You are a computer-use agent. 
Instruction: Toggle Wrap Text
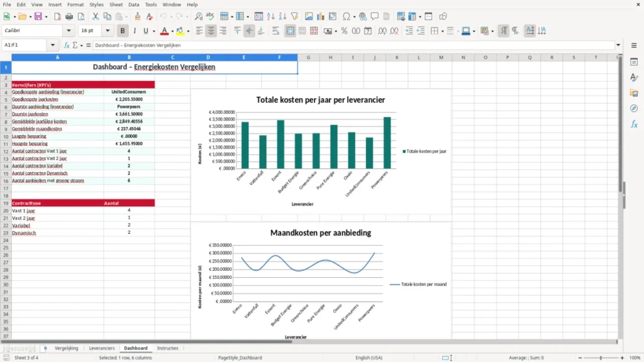pos(275,31)
